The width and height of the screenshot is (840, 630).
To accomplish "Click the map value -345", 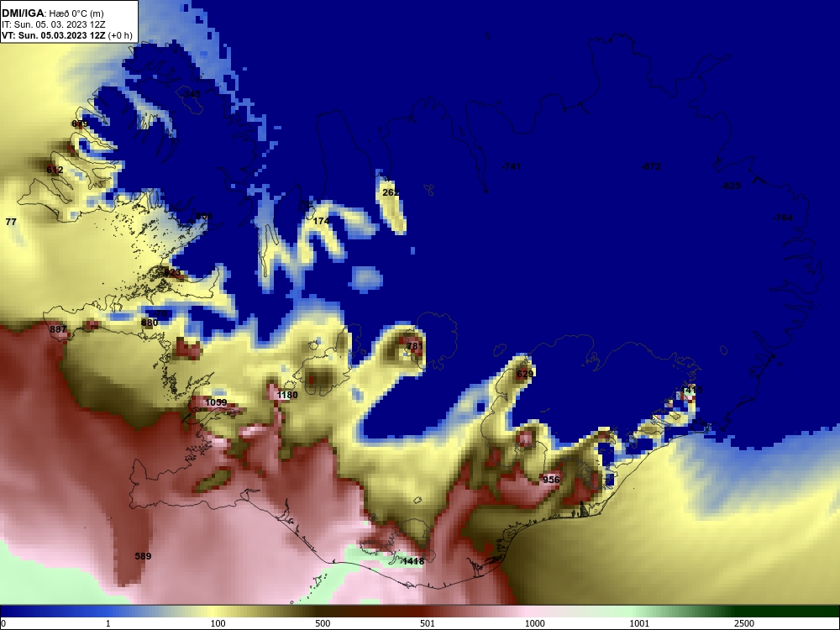I will [x=190, y=94].
